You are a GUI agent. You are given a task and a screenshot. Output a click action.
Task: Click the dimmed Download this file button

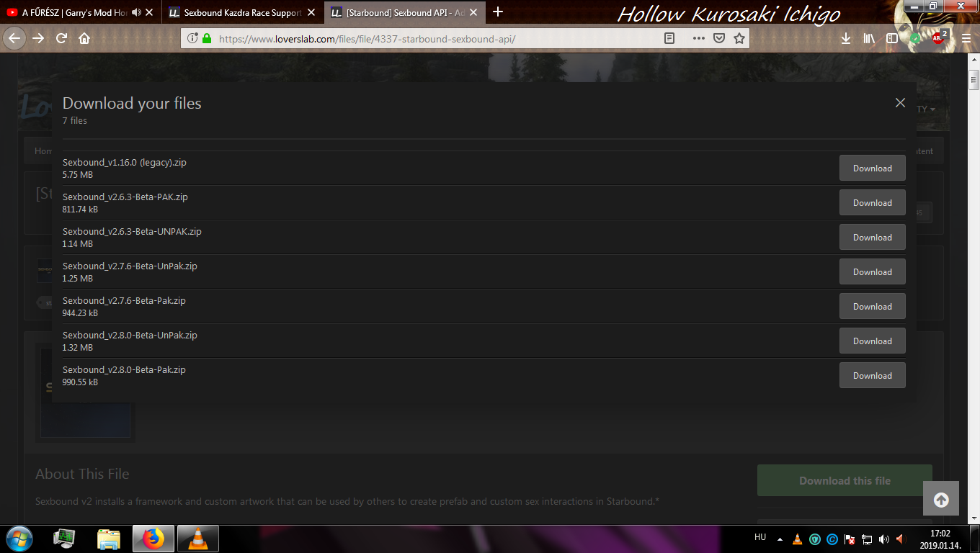pyautogui.click(x=845, y=480)
